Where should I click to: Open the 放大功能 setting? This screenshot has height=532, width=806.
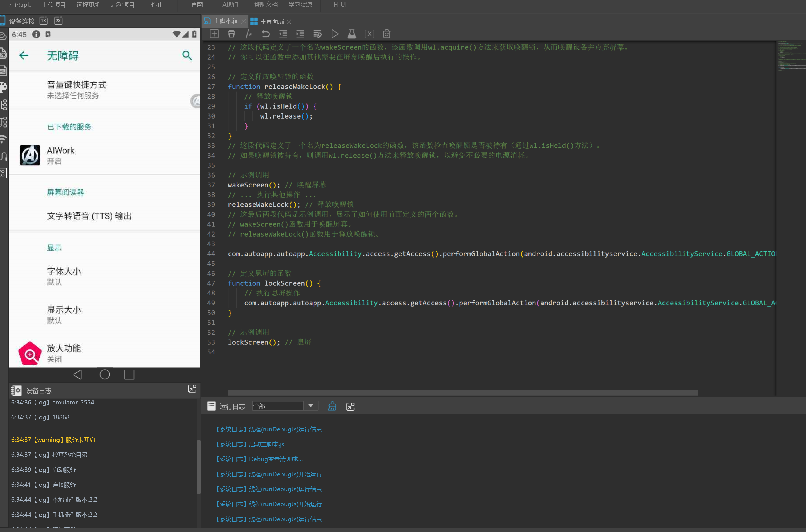click(x=104, y=353)
